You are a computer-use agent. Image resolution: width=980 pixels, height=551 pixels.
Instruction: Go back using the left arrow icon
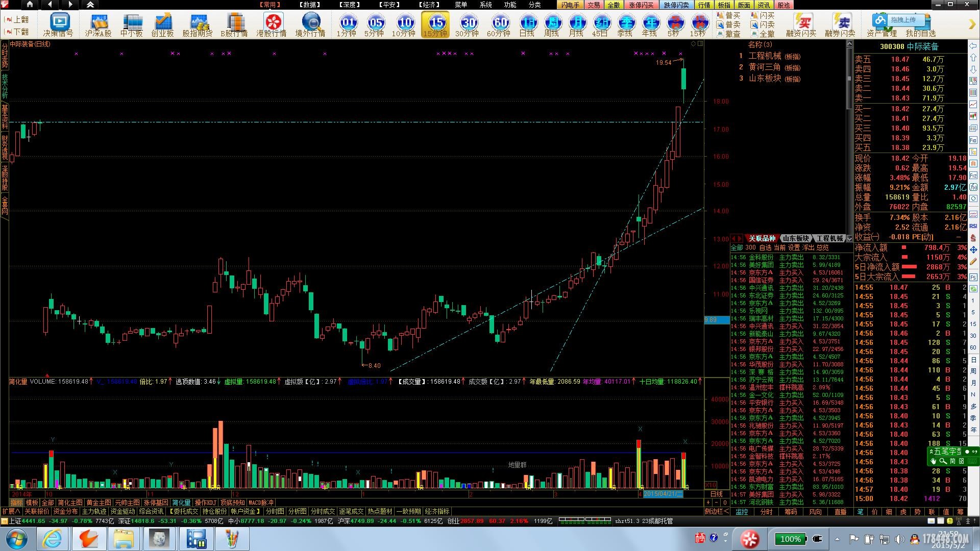[50, 5]
